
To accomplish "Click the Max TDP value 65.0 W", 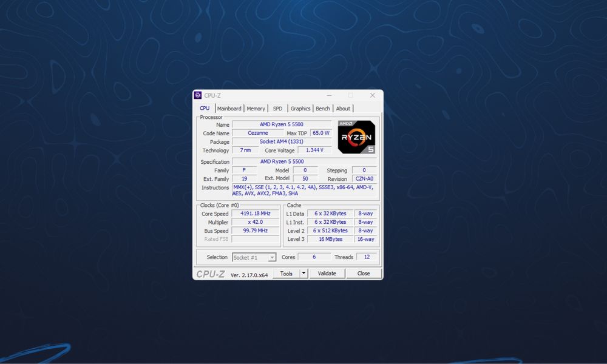I will click(321, 133).
